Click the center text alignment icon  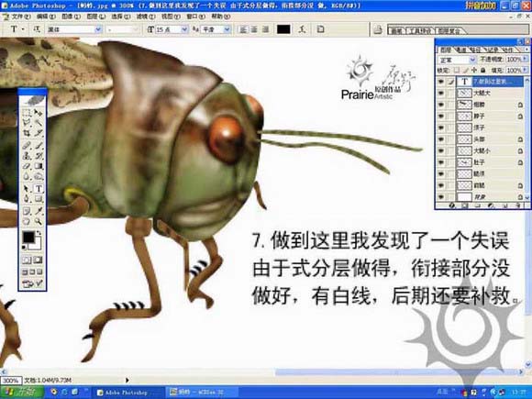coord(254,29)
